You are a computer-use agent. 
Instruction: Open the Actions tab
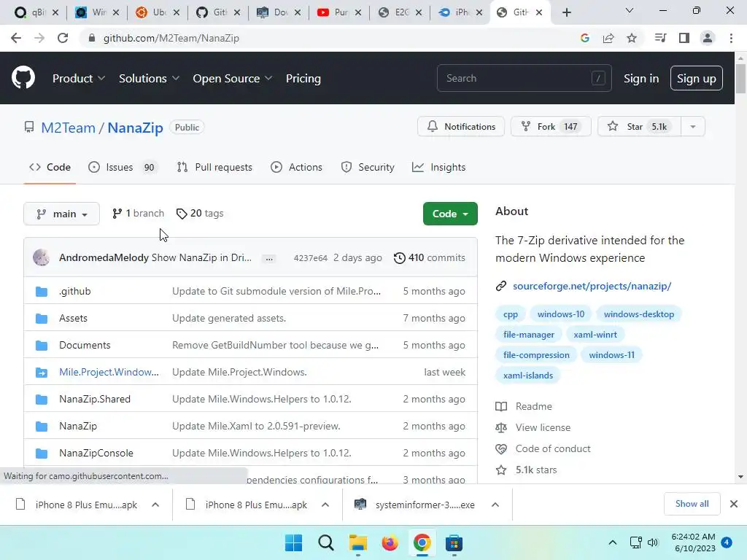coord(296,167)
